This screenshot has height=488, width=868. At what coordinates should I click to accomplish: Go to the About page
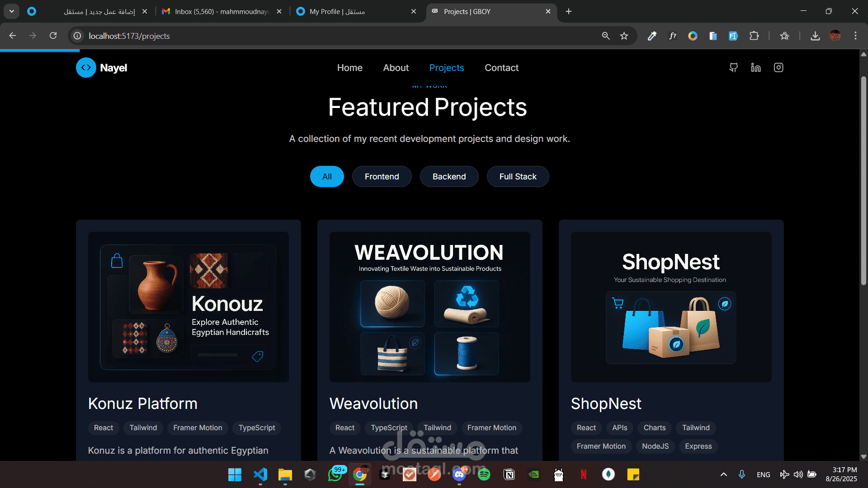[x=396, y=68]
